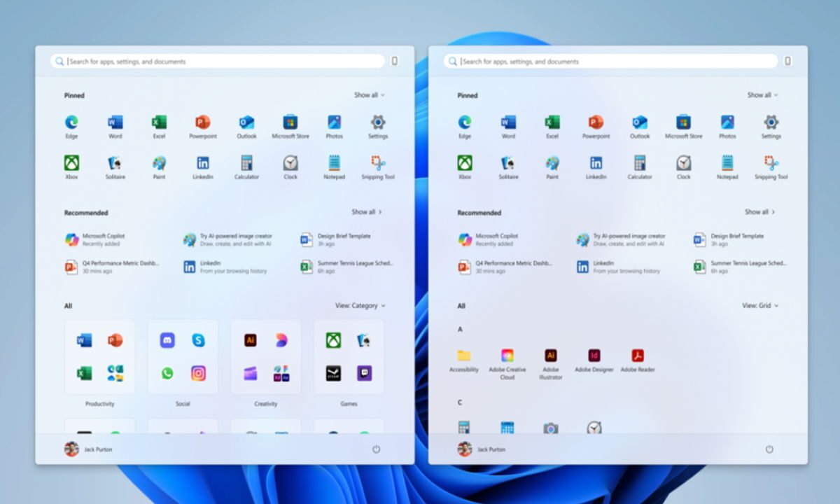
Task: Launch Instagram from the Social category folder
Action: point(199,373)
